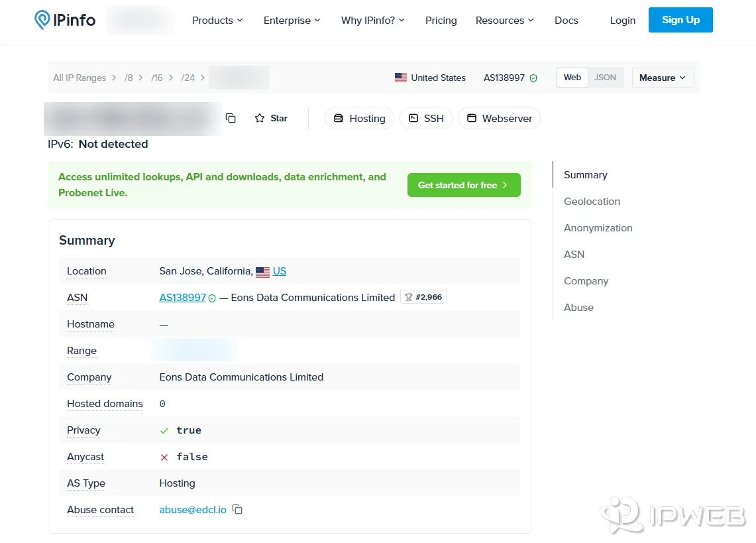
Task: Jump to Geolocation section
Action: [x=592, y=202]
